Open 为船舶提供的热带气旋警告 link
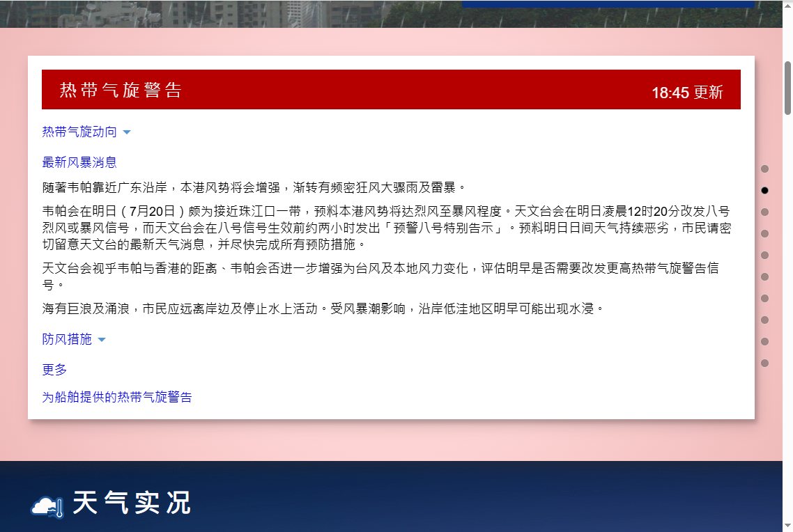This screenshot has height=532, width=793. [117, 398]
